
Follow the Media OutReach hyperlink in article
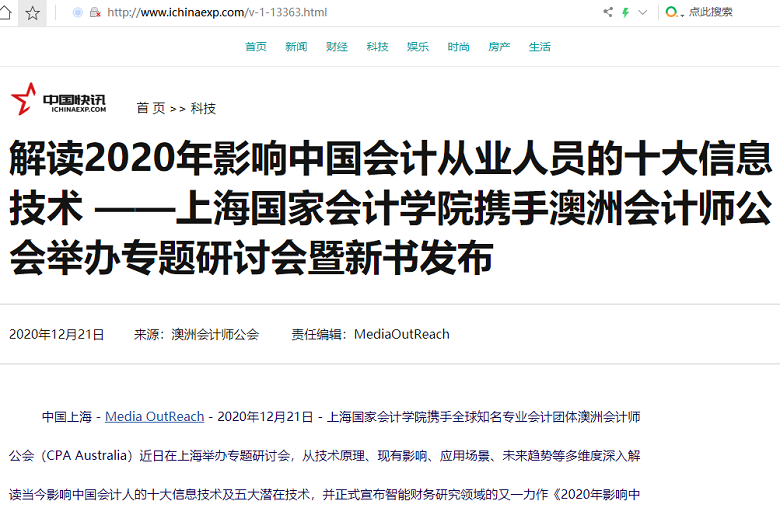pos(155,416)
